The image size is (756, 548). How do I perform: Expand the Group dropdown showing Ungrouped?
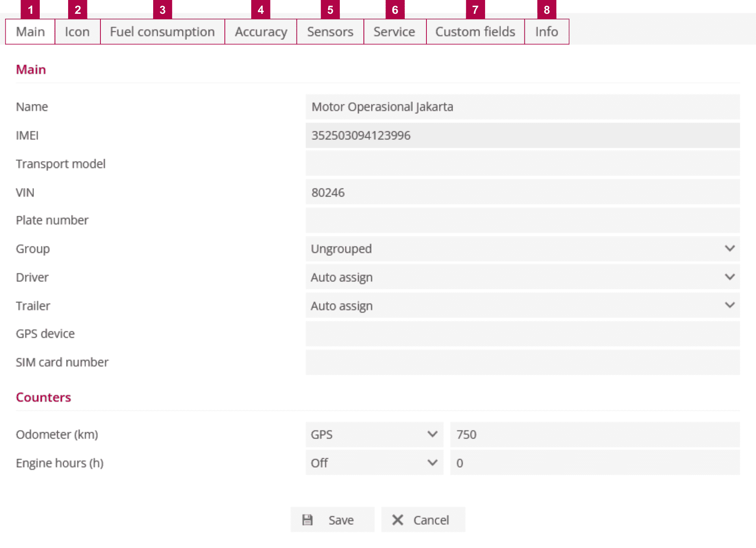pos(523,249)
